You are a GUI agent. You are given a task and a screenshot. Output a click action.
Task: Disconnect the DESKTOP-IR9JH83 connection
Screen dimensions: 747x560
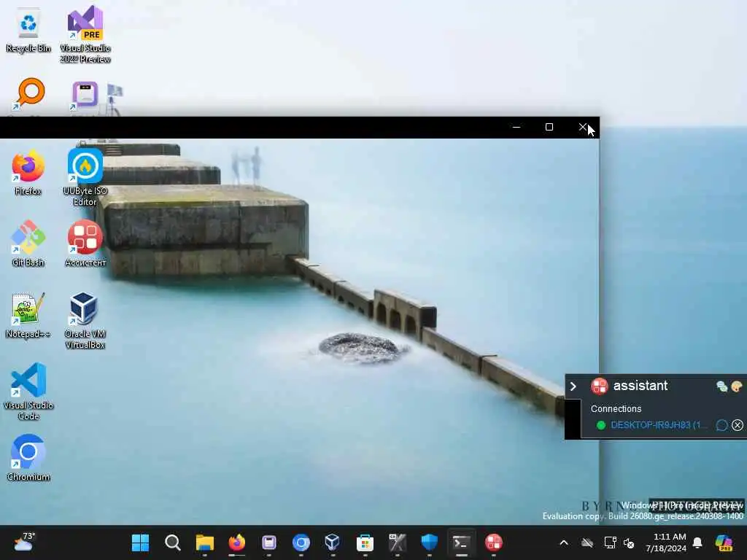[x=737, y=425]
